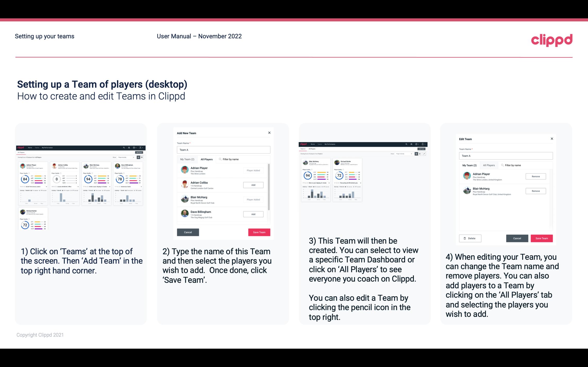Click the close X on Add New Team dialog
The height and width of the screenshot is (367, 588).
pos(270,133)
